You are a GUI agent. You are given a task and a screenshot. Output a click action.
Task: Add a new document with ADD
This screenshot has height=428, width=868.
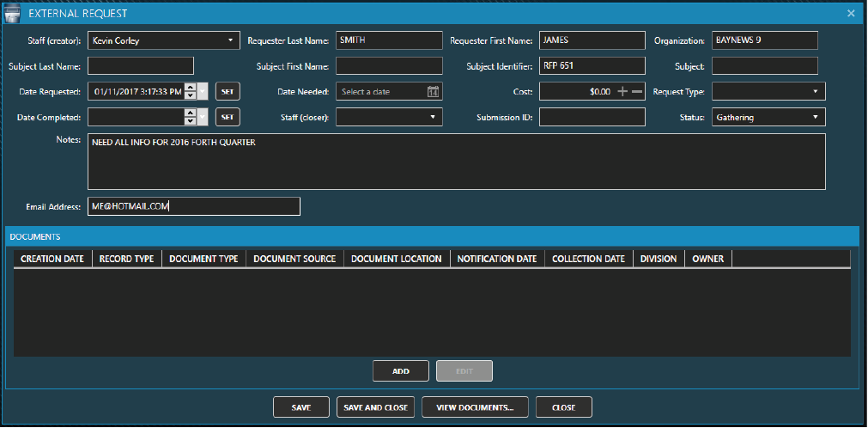401,371
